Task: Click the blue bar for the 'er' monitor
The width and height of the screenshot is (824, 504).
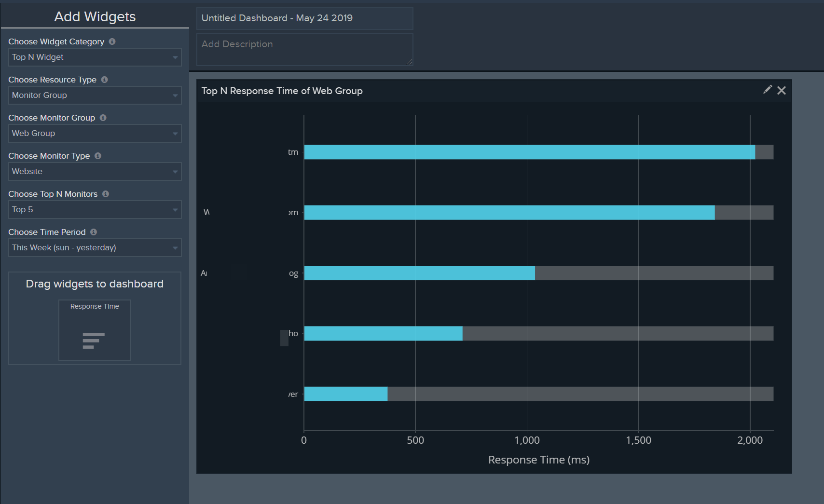Action: [346, 394]
